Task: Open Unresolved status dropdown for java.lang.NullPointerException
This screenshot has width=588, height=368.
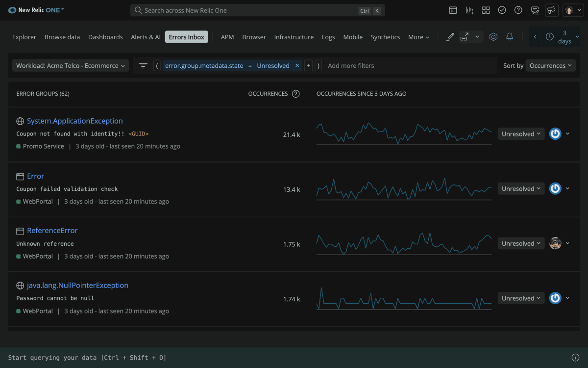Action: click(521, 298)
